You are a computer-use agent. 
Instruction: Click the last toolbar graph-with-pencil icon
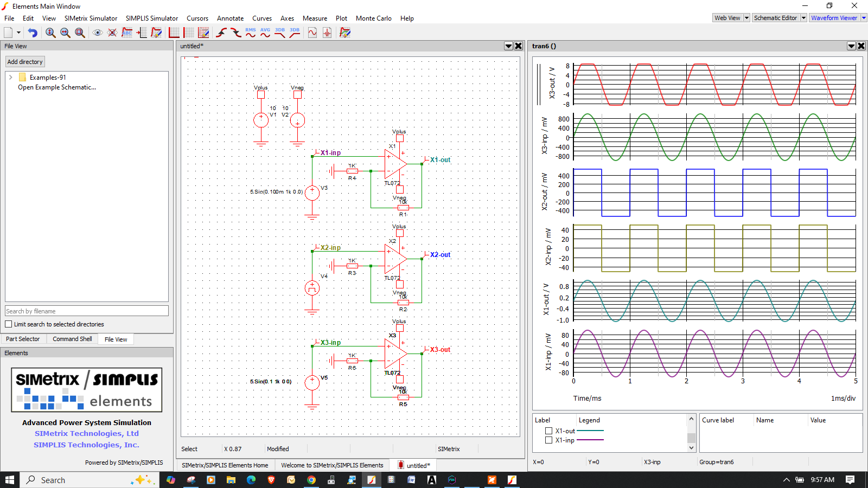pyautogui.click(x=345, y=33)
